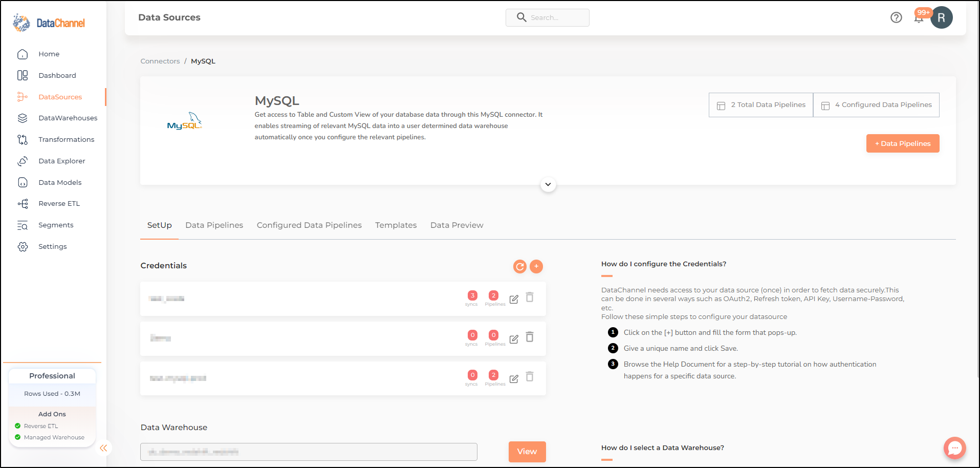Viewport: 980px width, 468px height.
Task: Add a new credential with plus button
Action: [536, 266]
